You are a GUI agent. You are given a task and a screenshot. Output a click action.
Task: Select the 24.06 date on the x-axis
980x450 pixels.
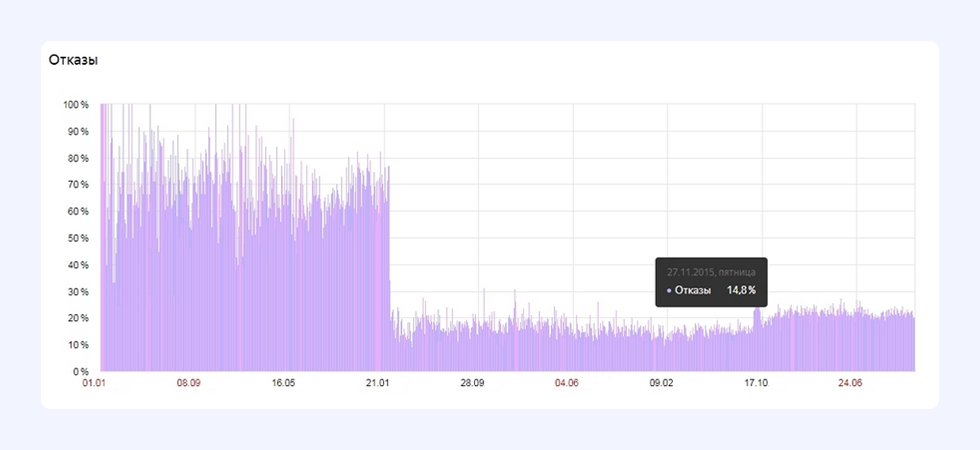(850, 383)
